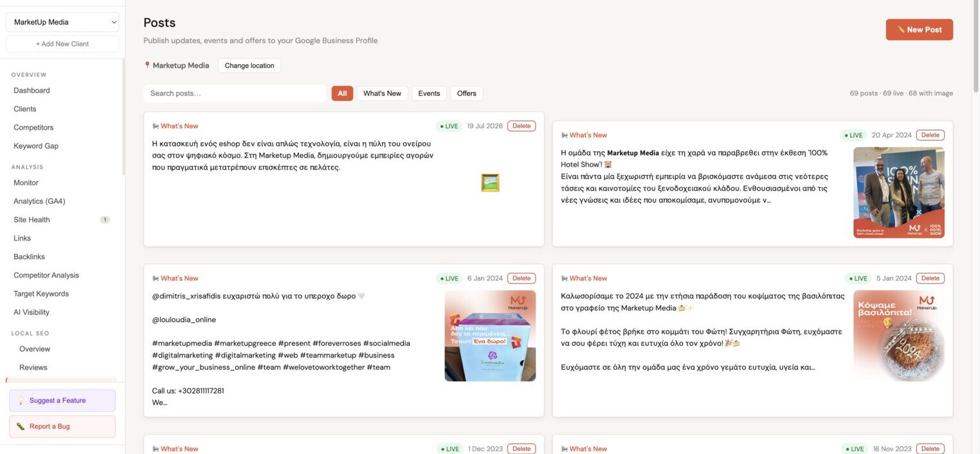This screenshot has height=454, width=980.
Task: Click the 69 posts summary text
Action: [x=902, y=93]
